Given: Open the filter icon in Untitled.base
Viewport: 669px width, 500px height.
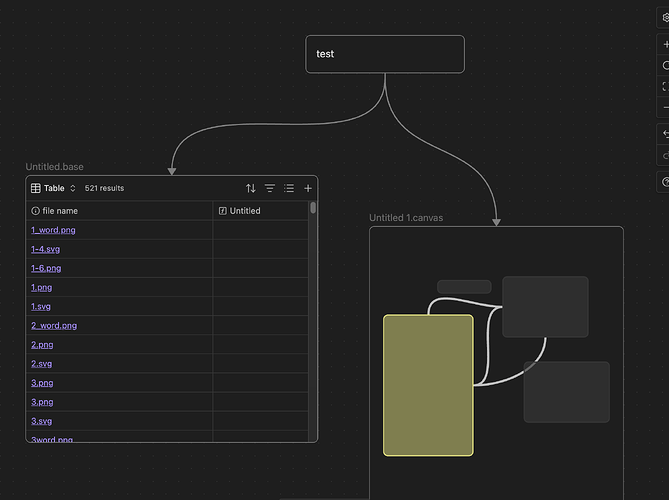Looking at the screenshot, I should (270, 188).
